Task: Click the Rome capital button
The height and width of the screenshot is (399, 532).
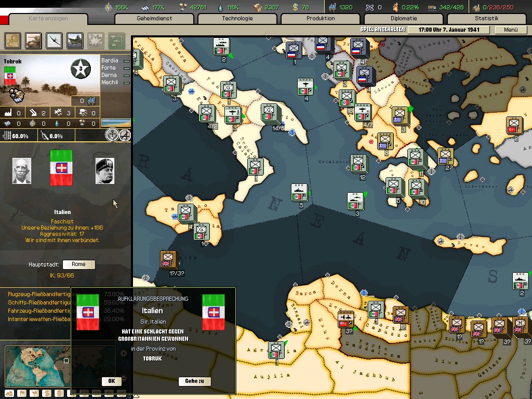Action: (x=78, y=264)
